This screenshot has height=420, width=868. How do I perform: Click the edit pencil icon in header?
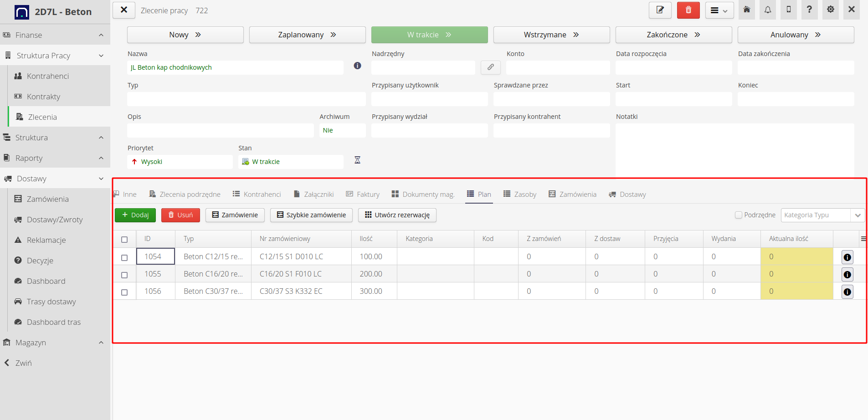pyautogui.click(x=660, y=10)
